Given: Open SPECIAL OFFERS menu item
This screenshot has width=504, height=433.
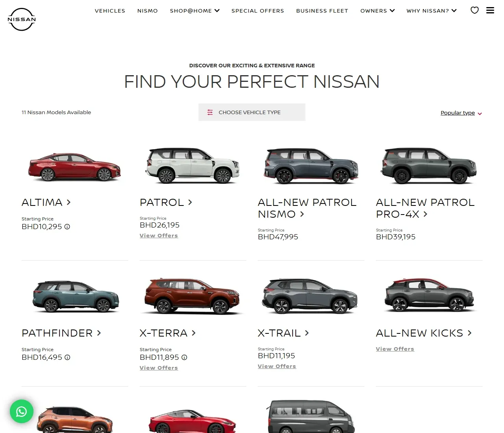Looking at the screenshot, I should 258,11.
